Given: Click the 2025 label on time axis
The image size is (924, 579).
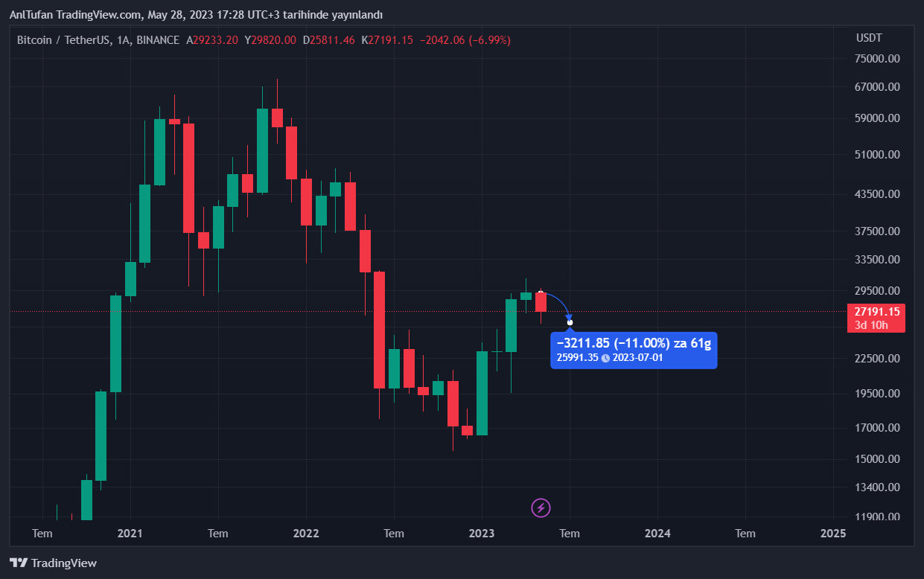Looking at the screenshot, I should tap(832, 533).
